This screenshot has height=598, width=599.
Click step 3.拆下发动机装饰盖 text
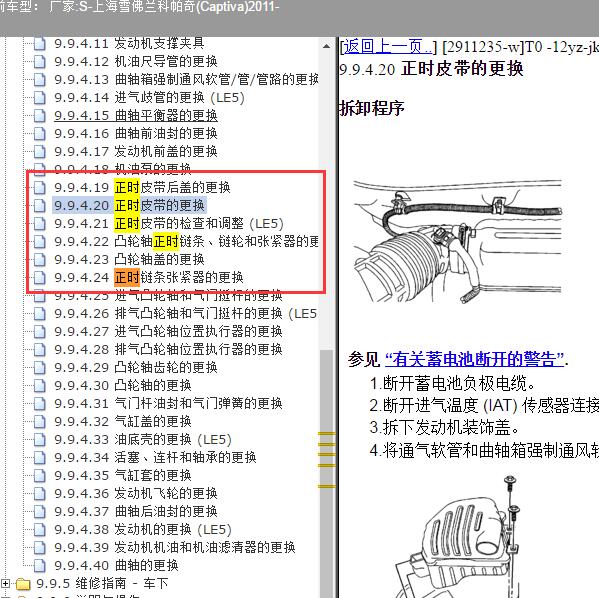pyautogui.click(x=445, y=428)
